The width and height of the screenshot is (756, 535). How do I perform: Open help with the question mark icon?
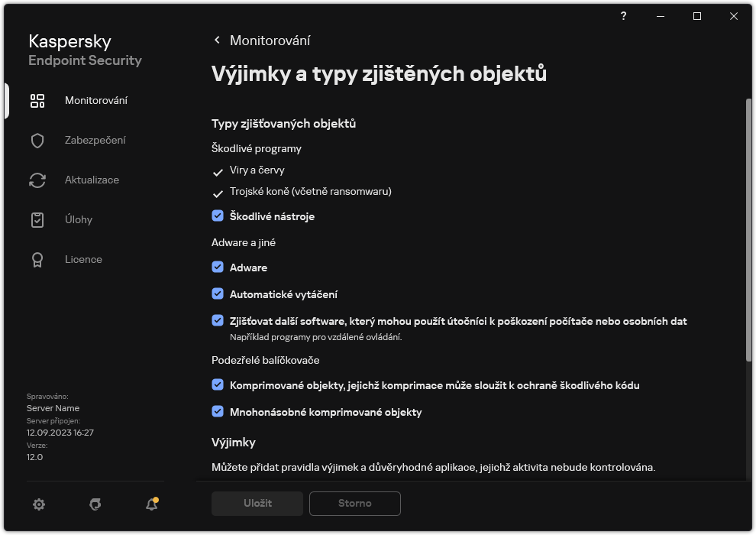point(623,16)
